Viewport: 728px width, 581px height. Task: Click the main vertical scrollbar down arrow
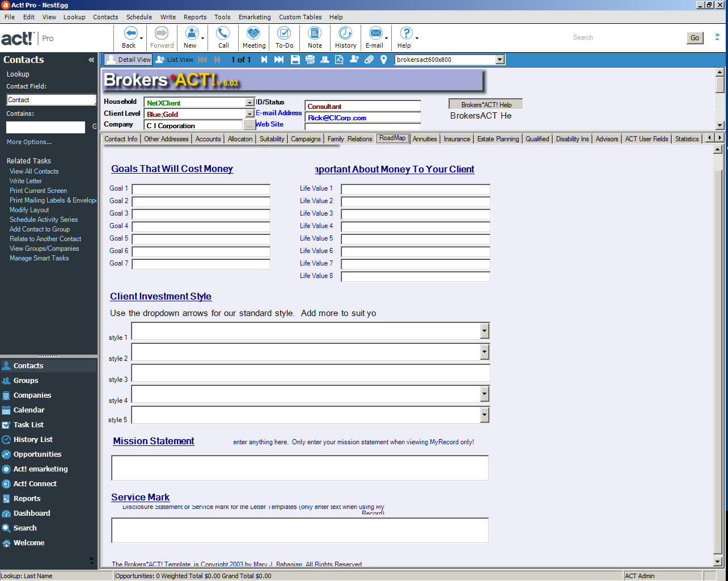[x=718, y=562]
